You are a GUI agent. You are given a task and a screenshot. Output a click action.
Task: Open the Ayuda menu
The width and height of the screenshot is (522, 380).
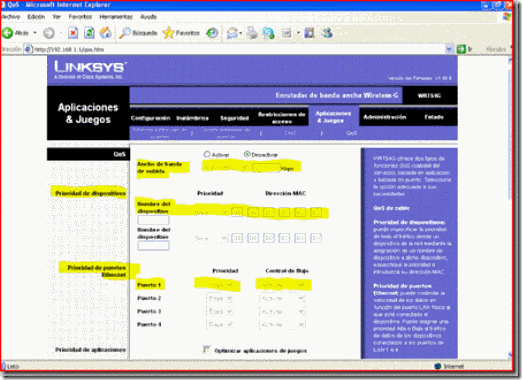pyautogui.click(x=148, y=17)
